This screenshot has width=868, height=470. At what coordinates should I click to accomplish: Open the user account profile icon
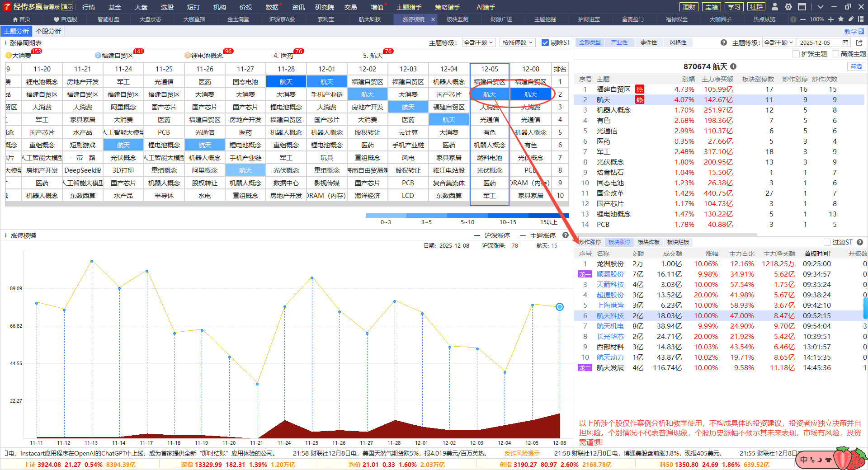click(x=775, y=7)
